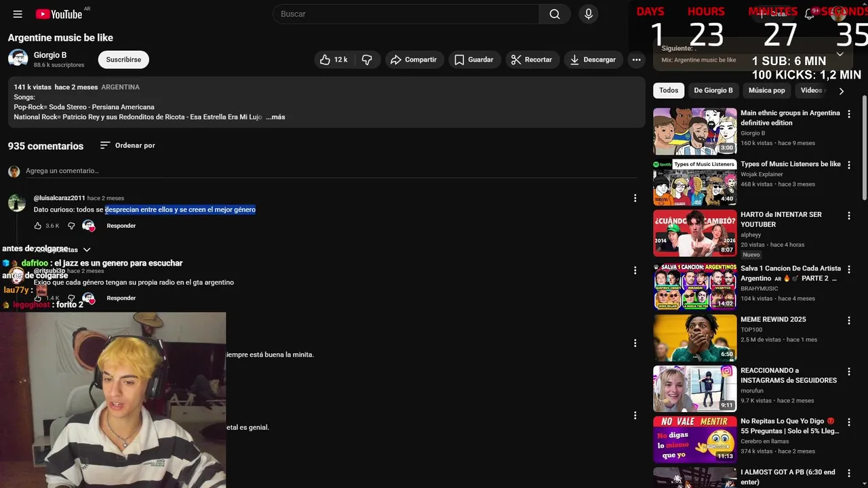Expand the Siguiente mix queue panel

coord(840,54)
